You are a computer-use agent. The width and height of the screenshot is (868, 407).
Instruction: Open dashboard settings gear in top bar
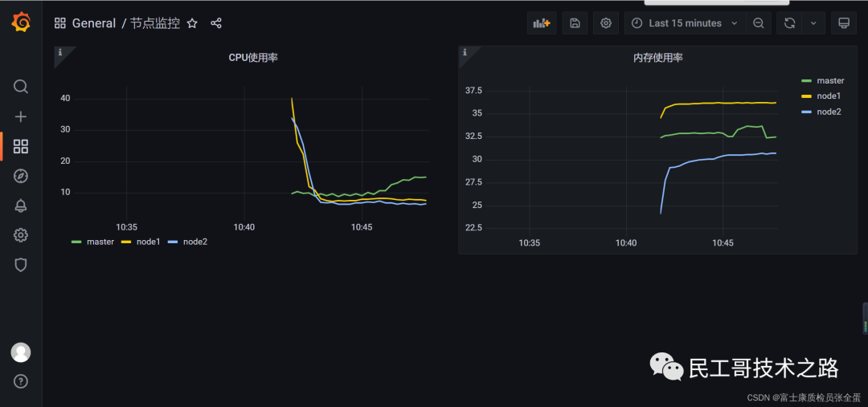(606, 23)
